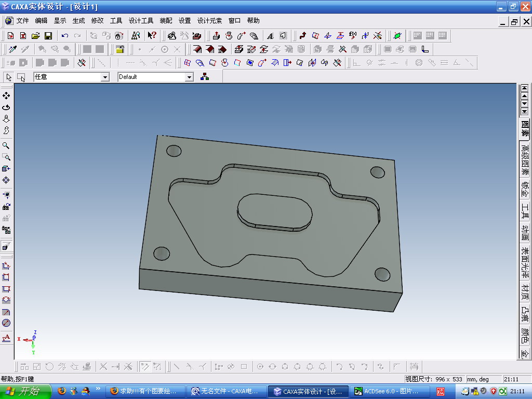Select the orbit camera tool in left toolbar
This screenshot has height=399, width=532.
click(x=6, y=107)
